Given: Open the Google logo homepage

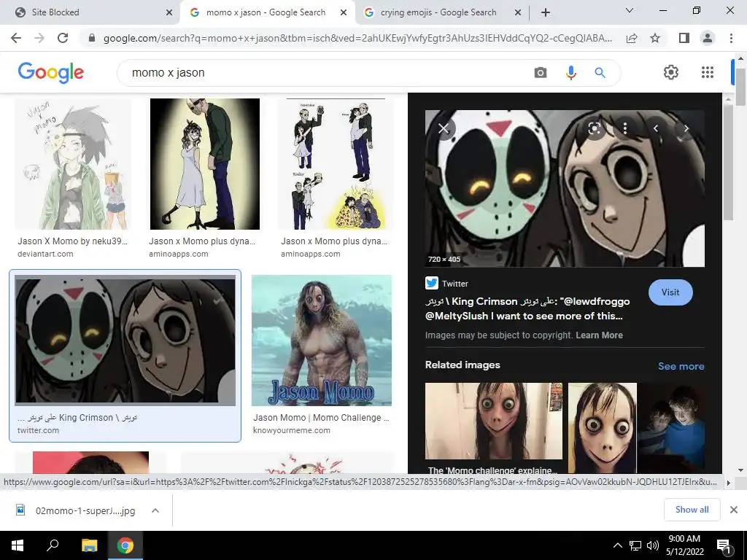Looking at the screenshot, I should [51, 72].
